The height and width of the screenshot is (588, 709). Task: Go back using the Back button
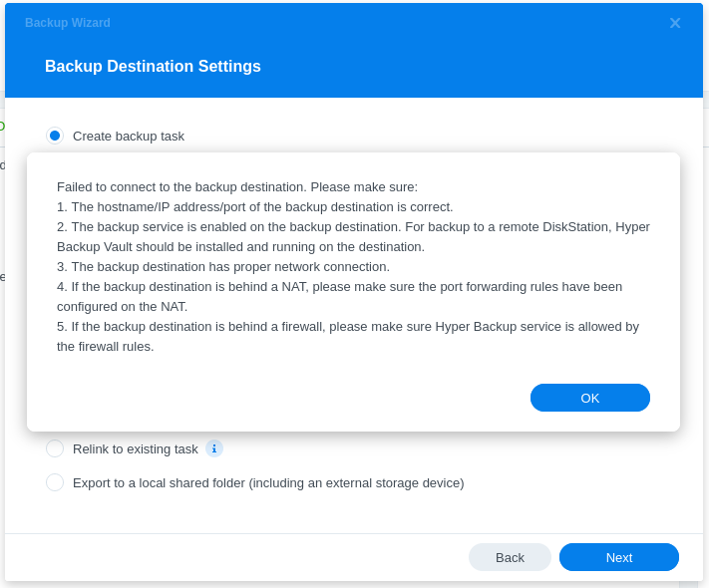click(510, 557)
